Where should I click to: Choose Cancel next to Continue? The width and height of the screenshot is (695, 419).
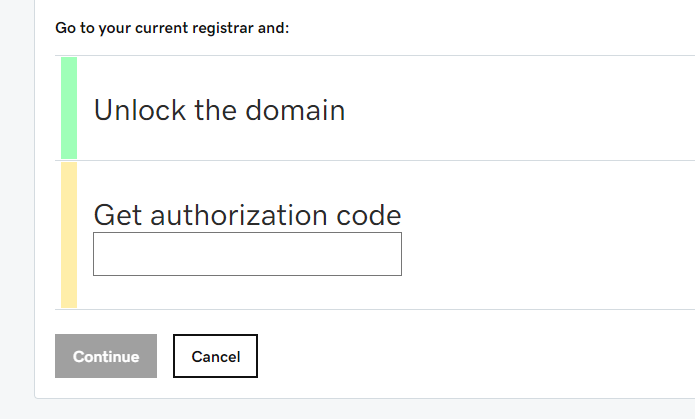pyautogui.click(x=215, y=356)
